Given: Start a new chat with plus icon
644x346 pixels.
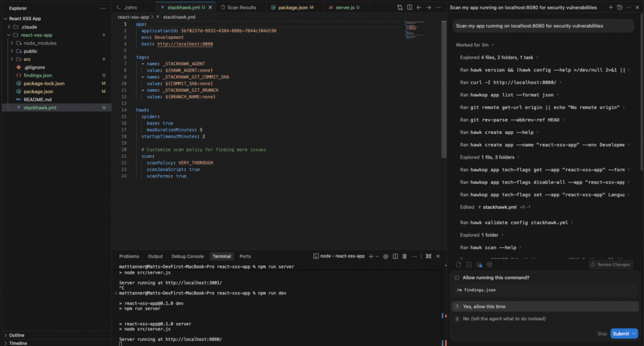Looking at the screenshot, I should click(611, 8).
